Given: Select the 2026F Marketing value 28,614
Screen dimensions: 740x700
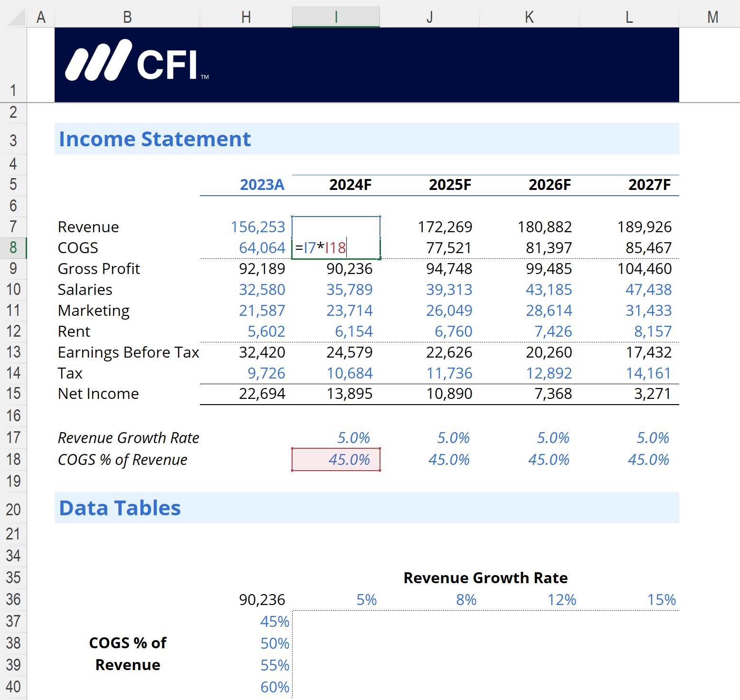Looking at the screenshot, I should (549, 311).
